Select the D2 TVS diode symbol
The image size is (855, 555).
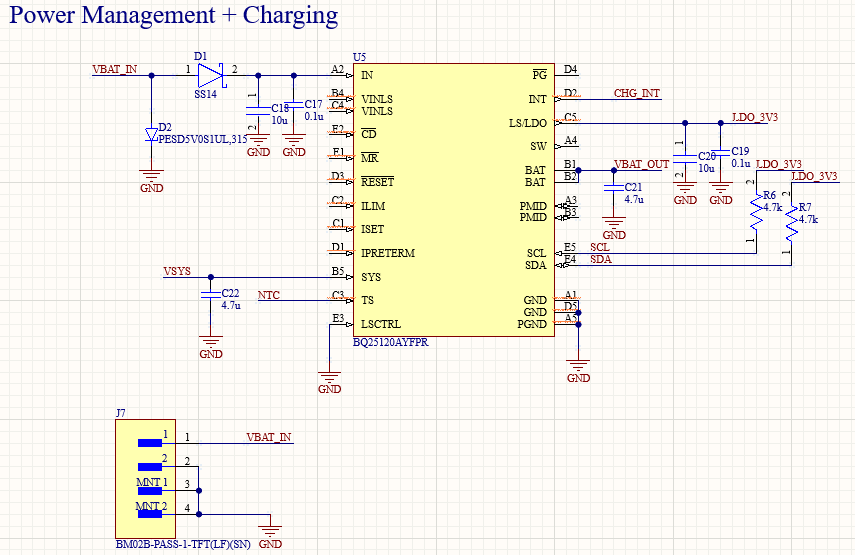[152, 135]
